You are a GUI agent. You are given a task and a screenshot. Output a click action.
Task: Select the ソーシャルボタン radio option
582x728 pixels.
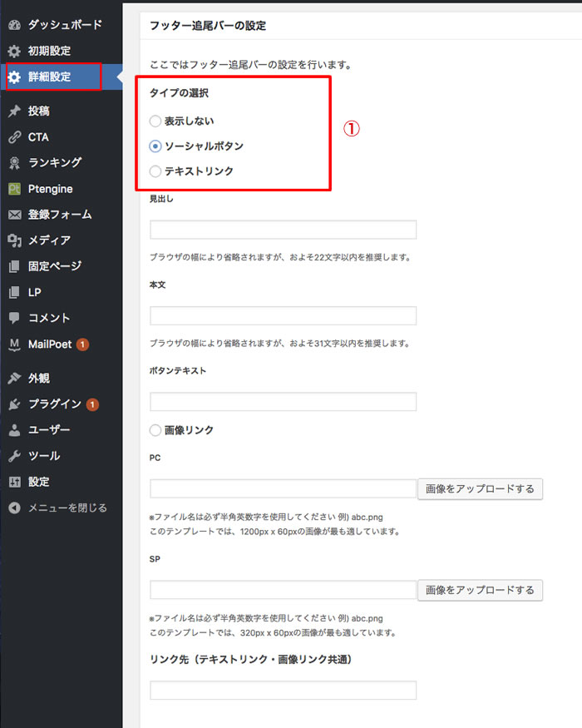(155, 146)
